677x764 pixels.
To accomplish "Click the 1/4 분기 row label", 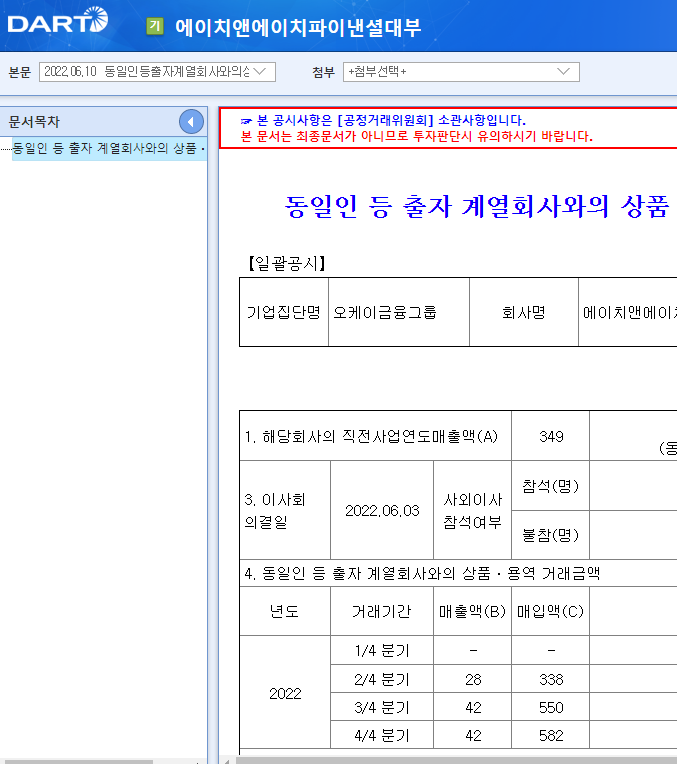I will click(x=382, y=650).
